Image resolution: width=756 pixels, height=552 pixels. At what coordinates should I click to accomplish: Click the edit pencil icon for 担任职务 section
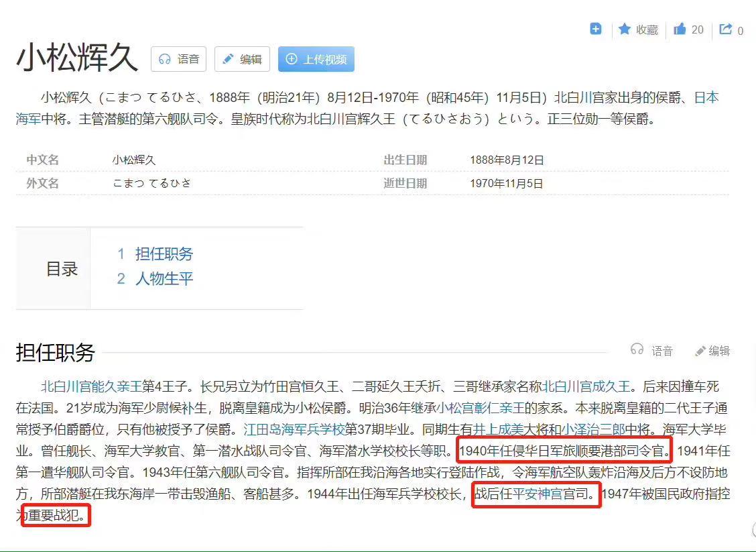[x=701, y=349]
